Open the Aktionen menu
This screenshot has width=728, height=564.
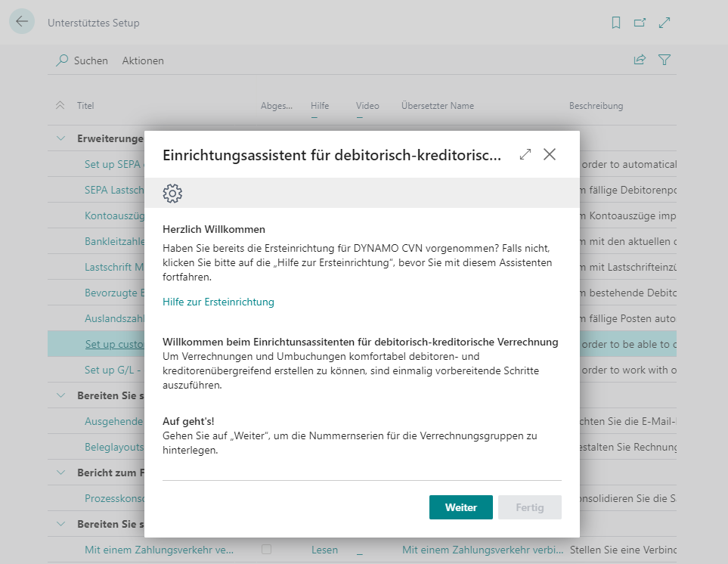pyautogui.click(x=143, y=60)
